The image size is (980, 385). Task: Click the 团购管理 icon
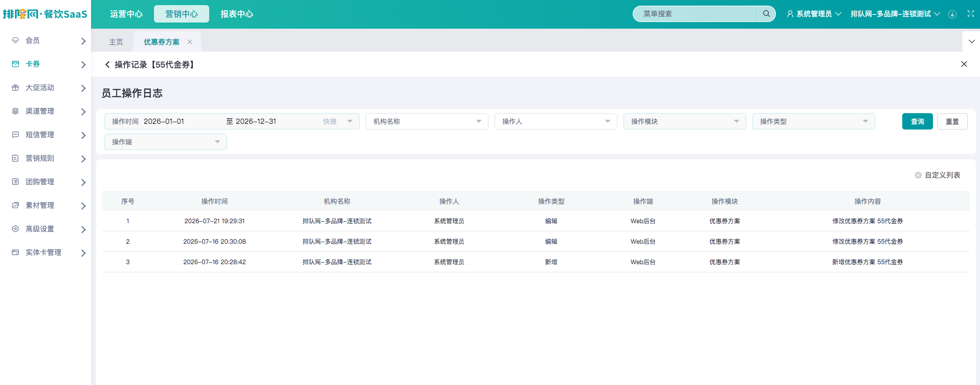pos(15,182)
